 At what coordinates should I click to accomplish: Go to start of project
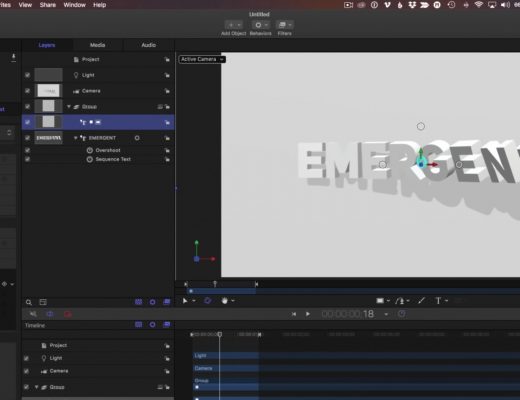click(294, 314)
